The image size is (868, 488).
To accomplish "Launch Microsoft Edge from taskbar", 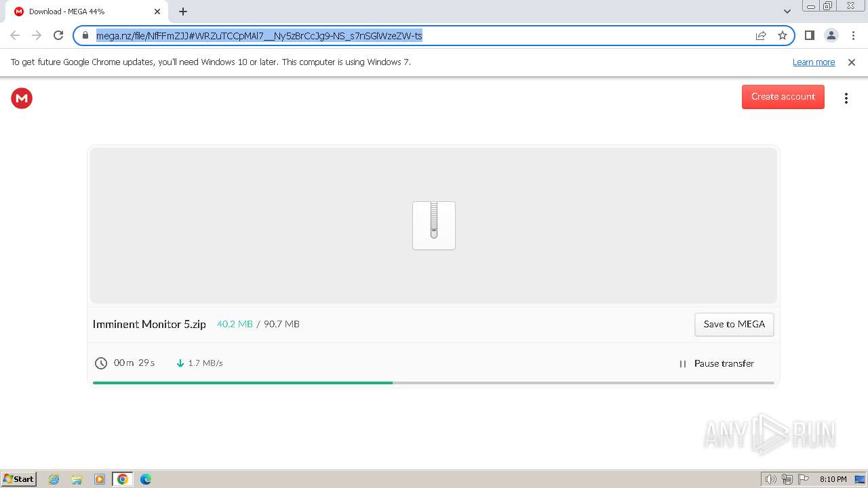I will 146,479.
